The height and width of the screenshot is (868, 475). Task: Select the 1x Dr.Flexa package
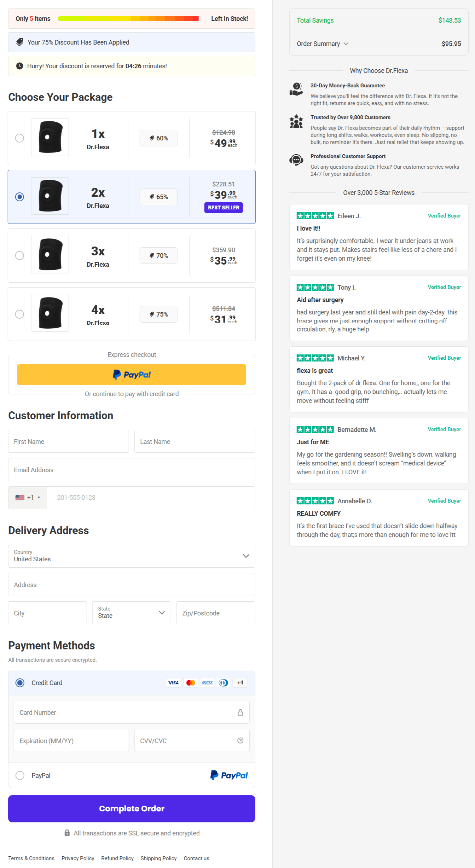[x=20, y=138]
